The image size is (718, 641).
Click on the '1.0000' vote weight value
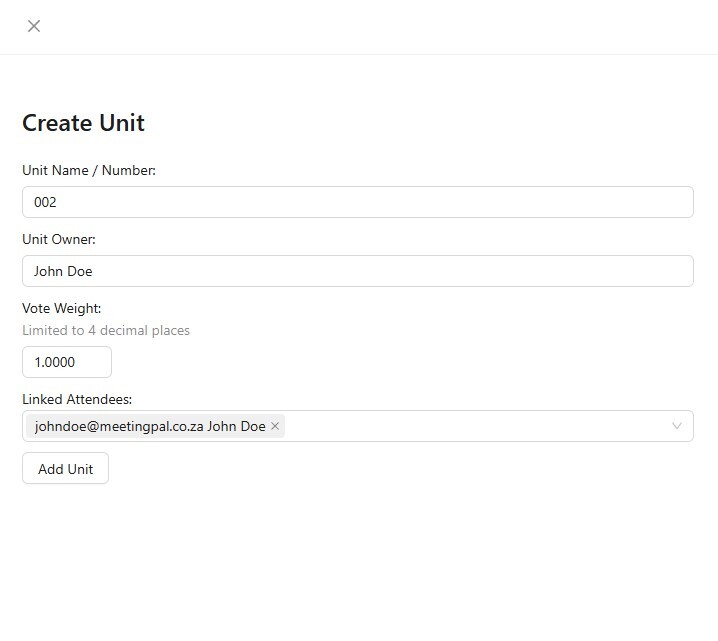(x=55, y=362)
